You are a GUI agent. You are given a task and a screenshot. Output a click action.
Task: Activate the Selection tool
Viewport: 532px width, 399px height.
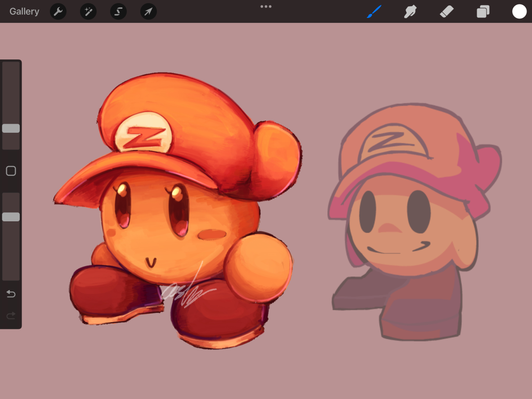click(118, 12)
